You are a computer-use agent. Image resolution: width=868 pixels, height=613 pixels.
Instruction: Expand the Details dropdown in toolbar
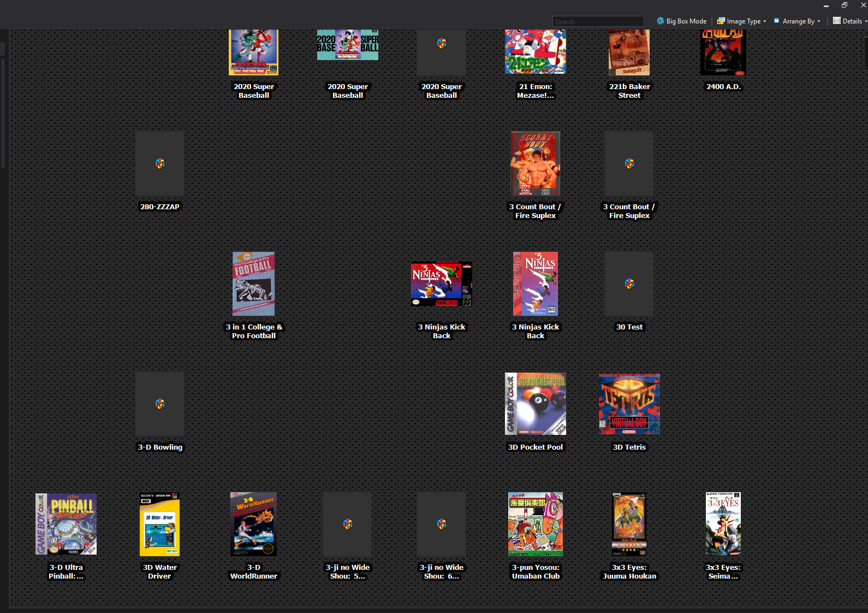[850, 21]
